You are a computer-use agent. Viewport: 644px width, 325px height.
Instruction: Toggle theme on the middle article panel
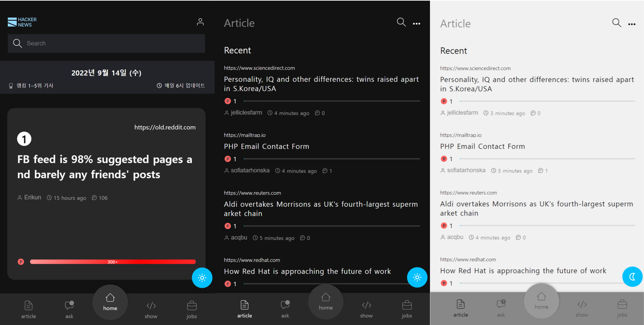417,277
